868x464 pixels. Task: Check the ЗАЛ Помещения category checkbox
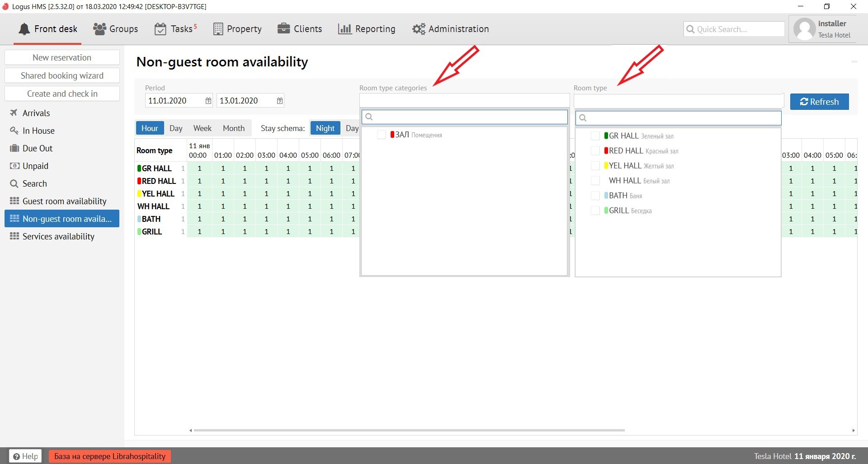coord(382,135)
